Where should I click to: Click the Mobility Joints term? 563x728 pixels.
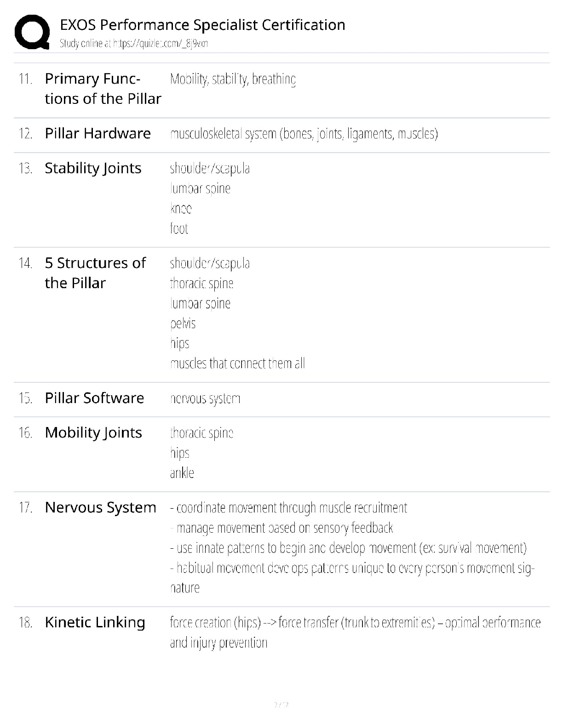[x=93, y=433]
